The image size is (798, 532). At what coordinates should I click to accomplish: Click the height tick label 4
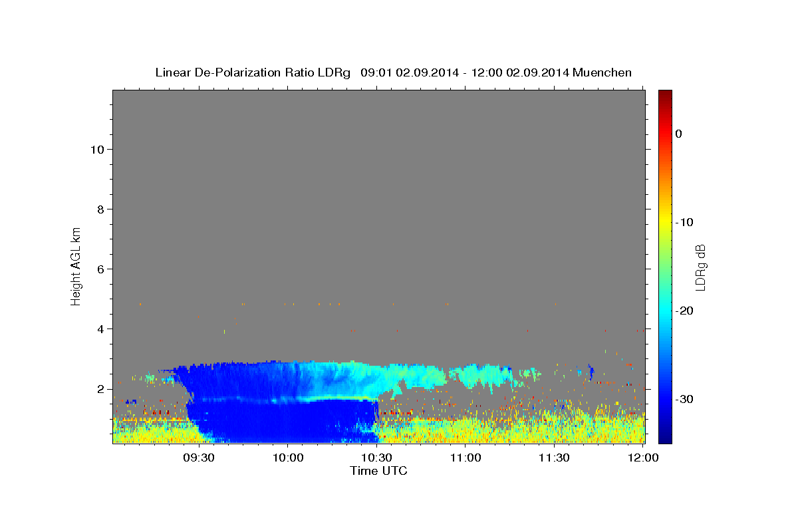(x=100, y=329)
